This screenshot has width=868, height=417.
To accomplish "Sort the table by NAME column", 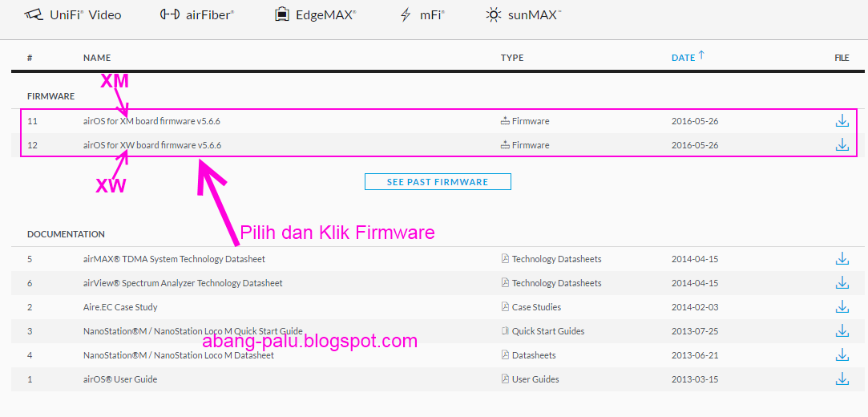I will point(97,58).
